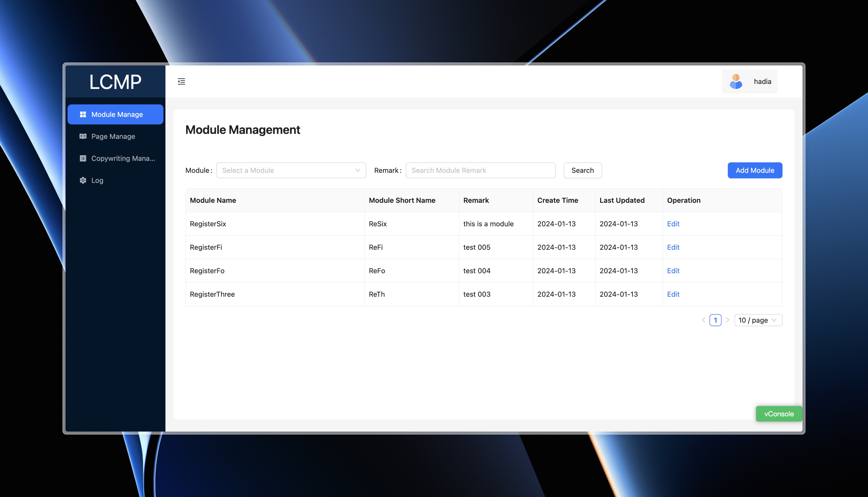Open the Module Manage menu item
Screen dimensions: 868x497
(x=115, y=114)
